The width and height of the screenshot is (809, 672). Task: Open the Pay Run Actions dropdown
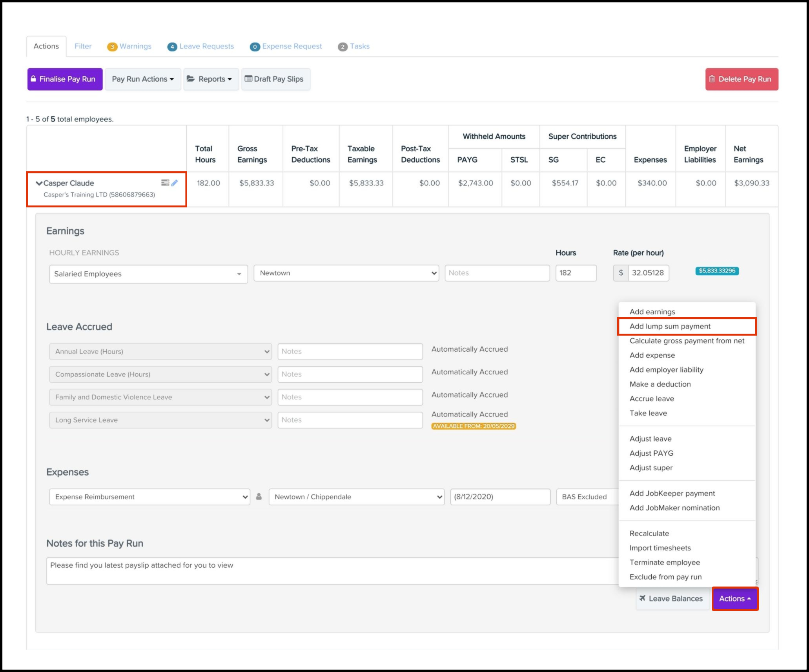click(143, 79)
